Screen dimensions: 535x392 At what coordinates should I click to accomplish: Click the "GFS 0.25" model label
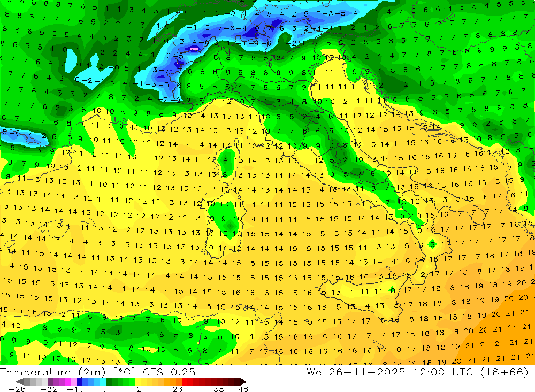[169, 372]
